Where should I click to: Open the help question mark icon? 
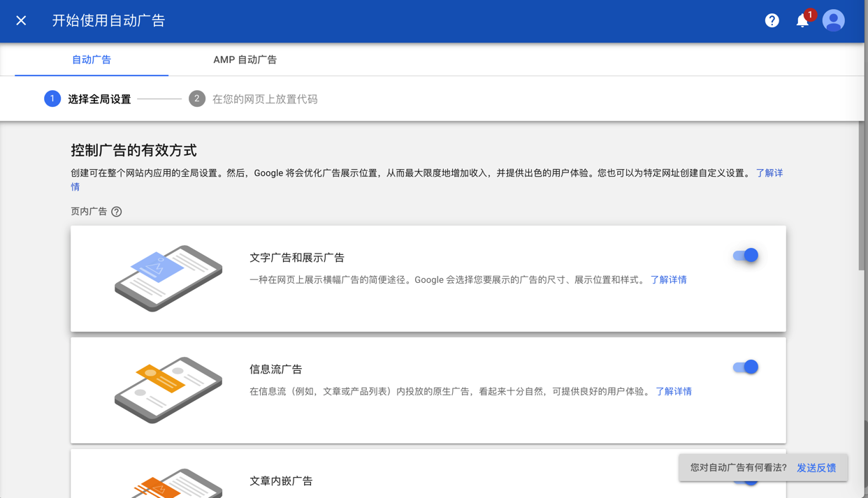click(772, 20)
